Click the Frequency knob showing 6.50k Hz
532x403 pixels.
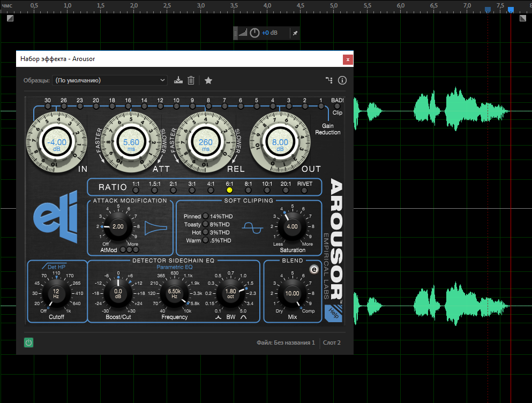[175, 293]
